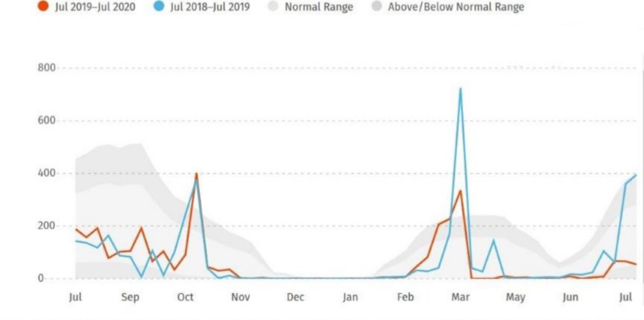Click the 600 value on the y-axis

pos(46,121)
